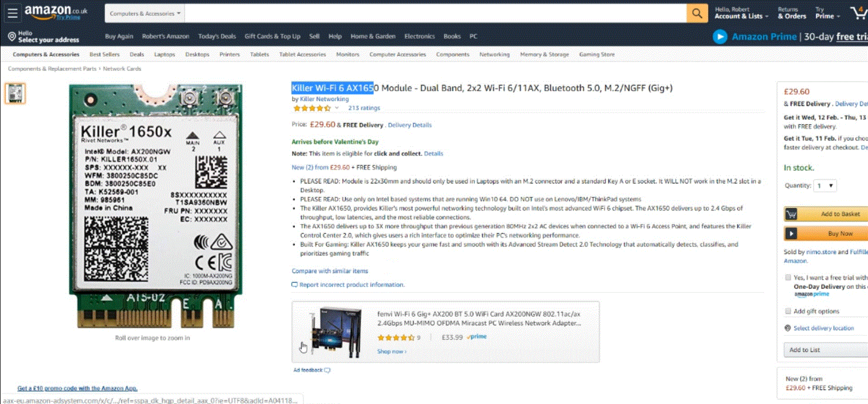Play the Amazon Prime trial banner
The width and height of the screenshot is (868, 404).
pyautogui.click(x=720, y=37)
